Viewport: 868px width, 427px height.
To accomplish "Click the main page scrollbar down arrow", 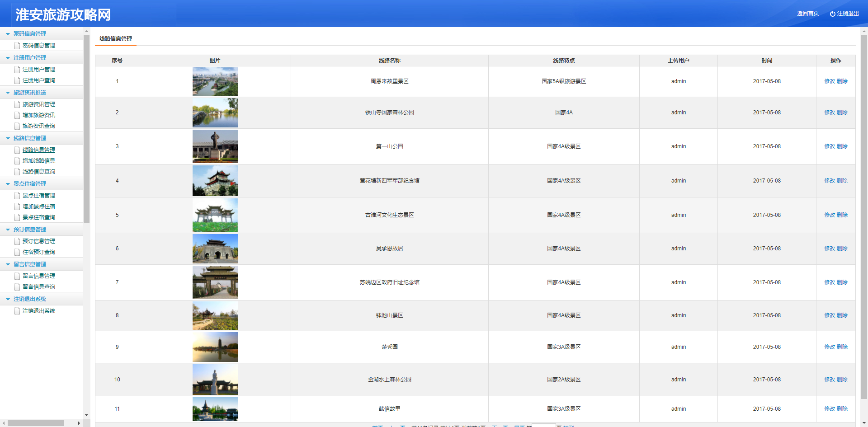I will (x=864, y=423).
